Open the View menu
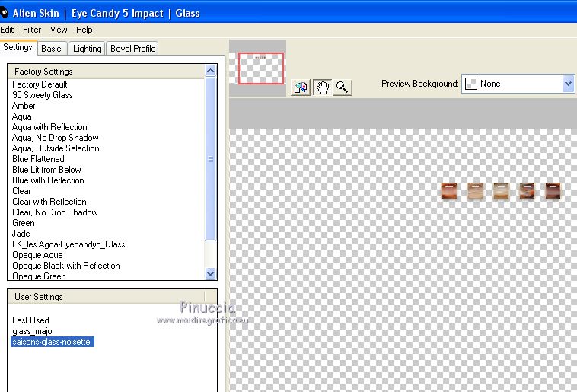 coord(59,30)
